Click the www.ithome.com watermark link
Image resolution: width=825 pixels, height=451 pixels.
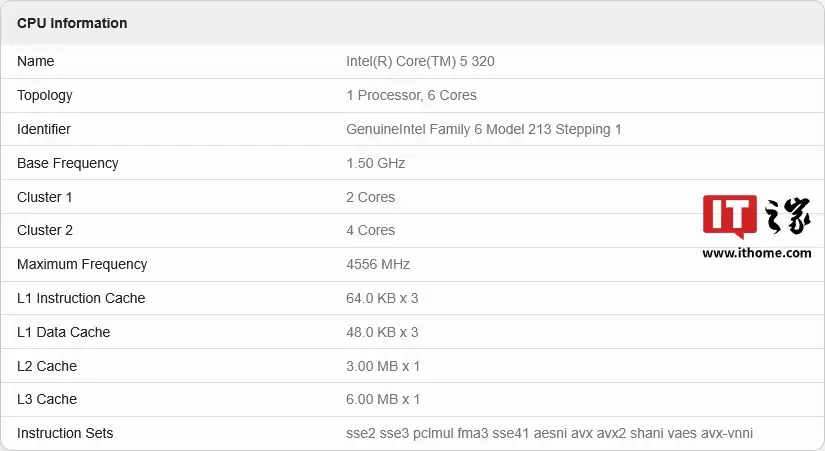click(x=756, y=253)
